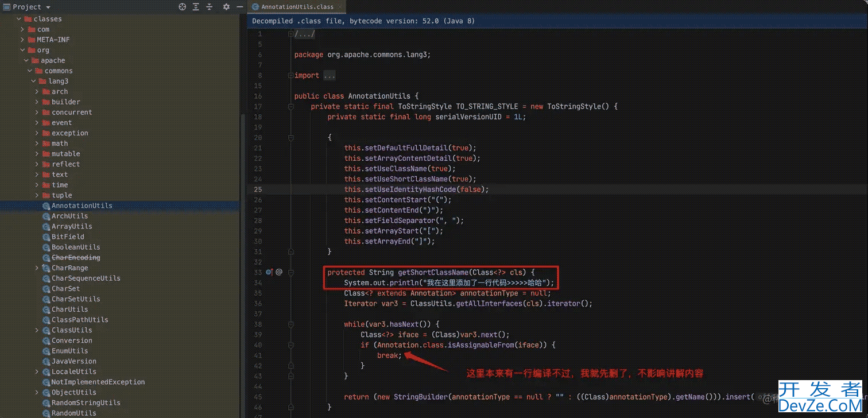The height and width of the screenshot is (418, 868).
Task: Collapse the org folder
Action: [22, 50]
